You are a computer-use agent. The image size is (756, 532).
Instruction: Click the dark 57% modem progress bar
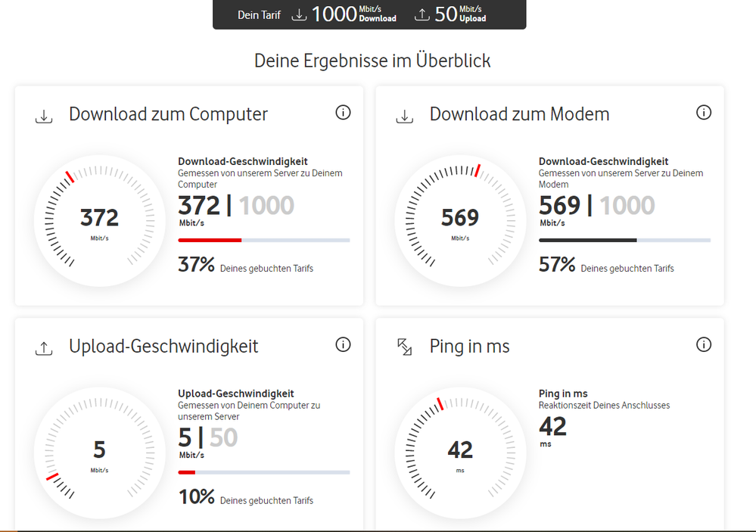587,240
